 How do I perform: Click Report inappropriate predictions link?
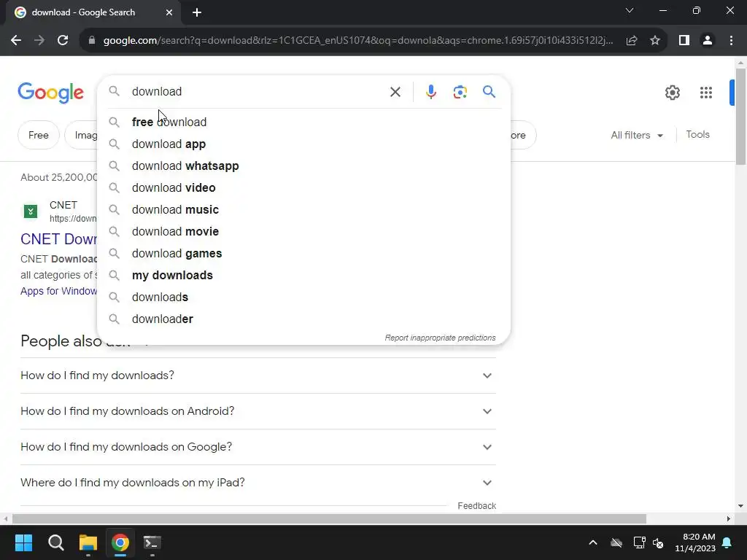pos(440,338)
